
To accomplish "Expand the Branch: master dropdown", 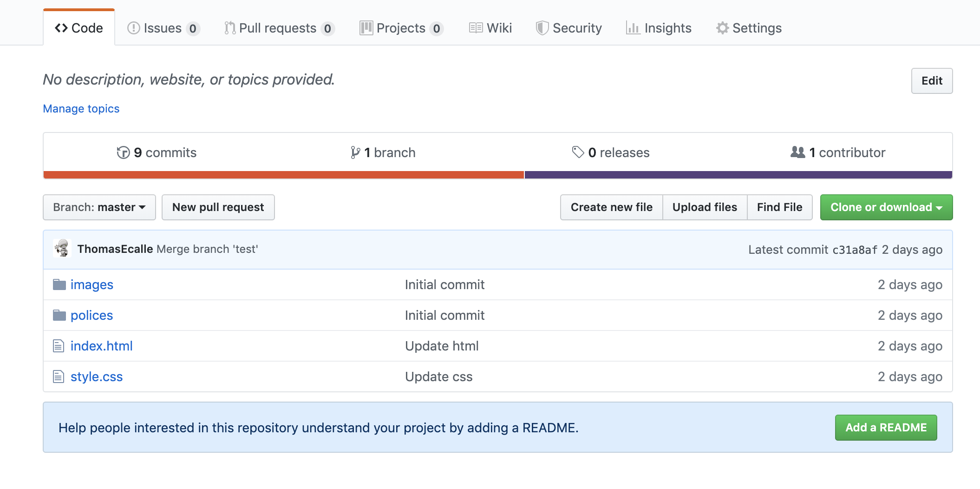I will point(99,207).
